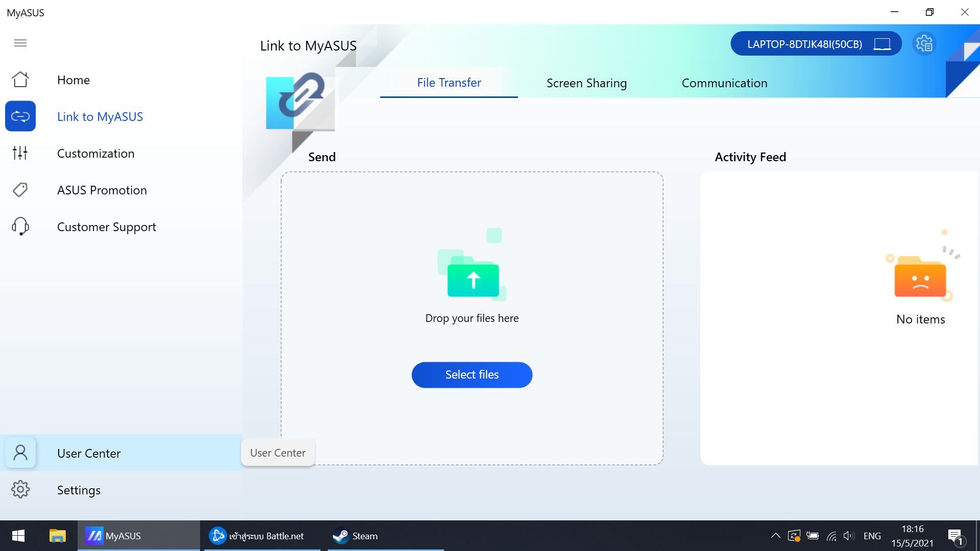The width and height of the screenshot is (980, 551).
Task: Click the User Center tooltip
Action: [278, 453]
